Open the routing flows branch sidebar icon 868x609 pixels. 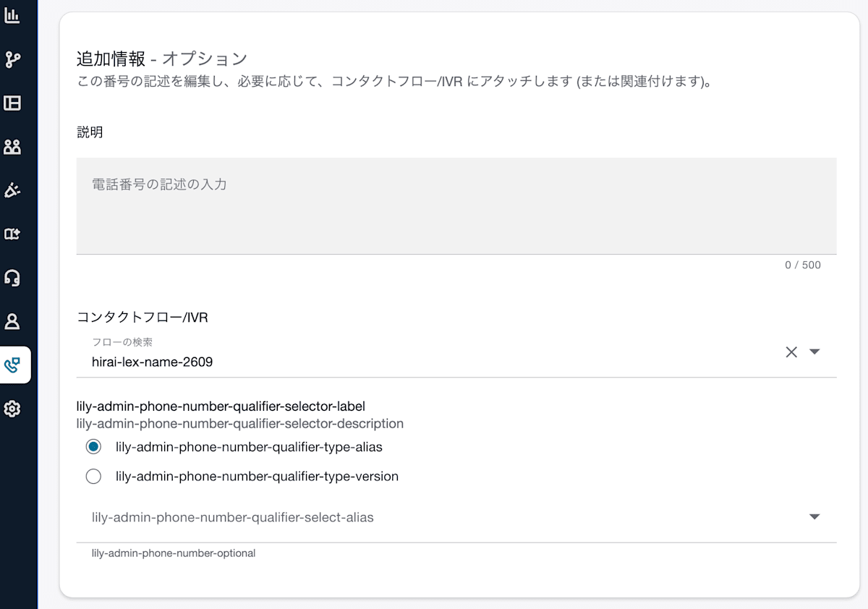[12, 59]
